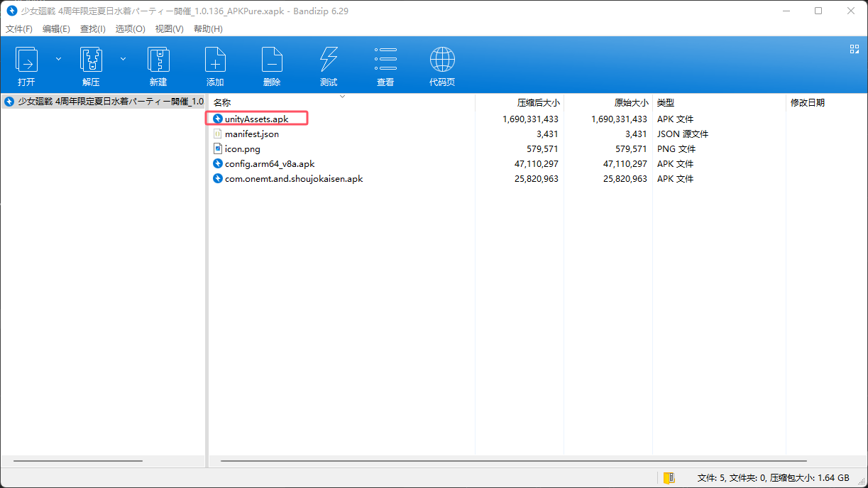This screenshot has width=868, height=488.
Task: Open the 选项(O) menu
Action: (130, 29)
